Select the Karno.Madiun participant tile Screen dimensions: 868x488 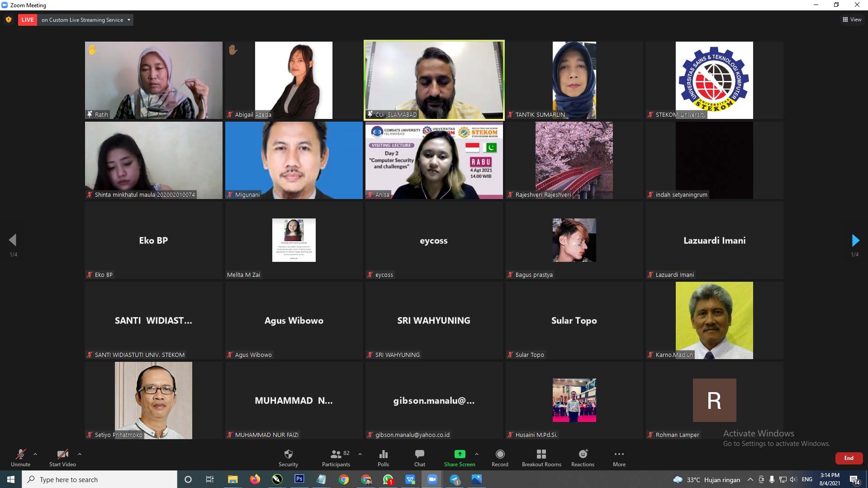tap(714, 320)
